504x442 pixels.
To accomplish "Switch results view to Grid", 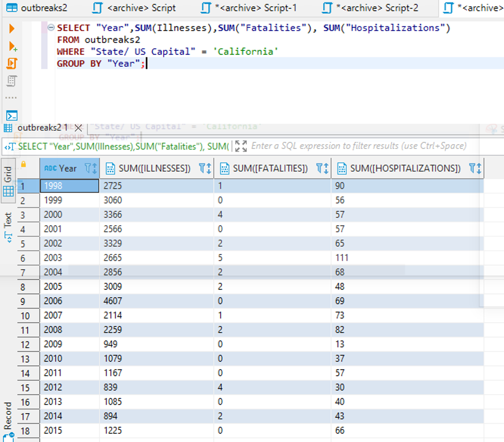I will point(8,181).
